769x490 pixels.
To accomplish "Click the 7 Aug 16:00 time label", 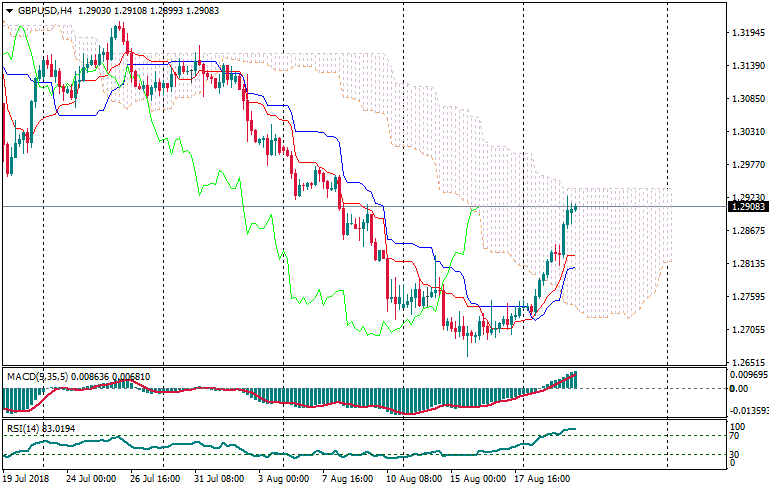I will tap(347, 479).
